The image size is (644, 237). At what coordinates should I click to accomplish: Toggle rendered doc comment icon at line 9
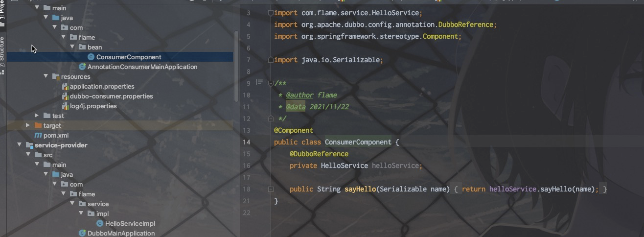pyautogui.click(x=259, y=82)
